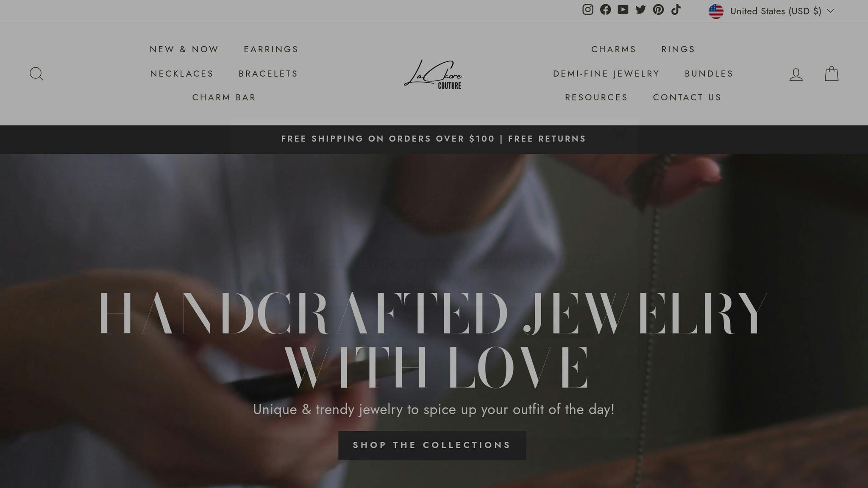The image size is (868, 488).
Task: Open the search magnifier icon
Action: click(x=36, y=74)
